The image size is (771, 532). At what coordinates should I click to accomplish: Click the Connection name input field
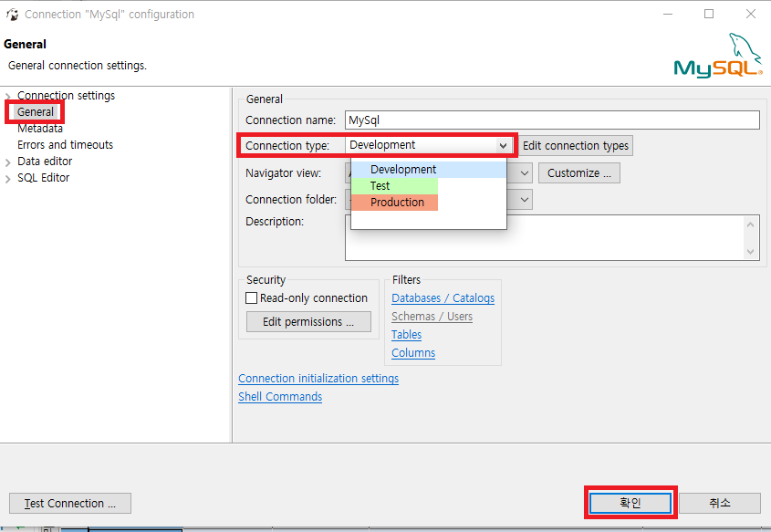point(552,120)
